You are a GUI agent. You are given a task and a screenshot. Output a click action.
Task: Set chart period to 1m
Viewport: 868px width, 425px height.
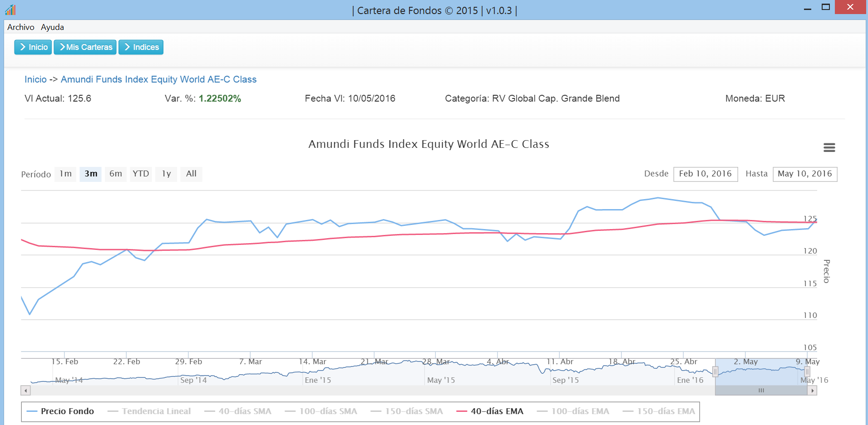[x=65, y=174]
